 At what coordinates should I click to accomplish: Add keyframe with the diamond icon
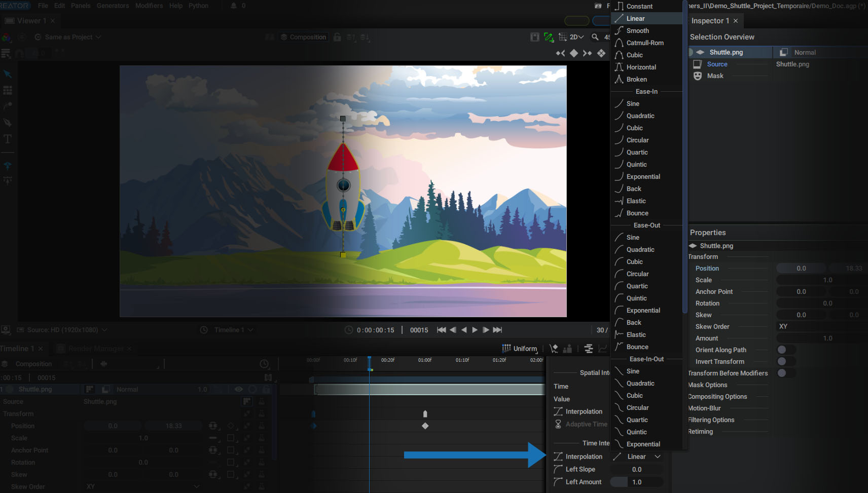(x=574, y=53)
